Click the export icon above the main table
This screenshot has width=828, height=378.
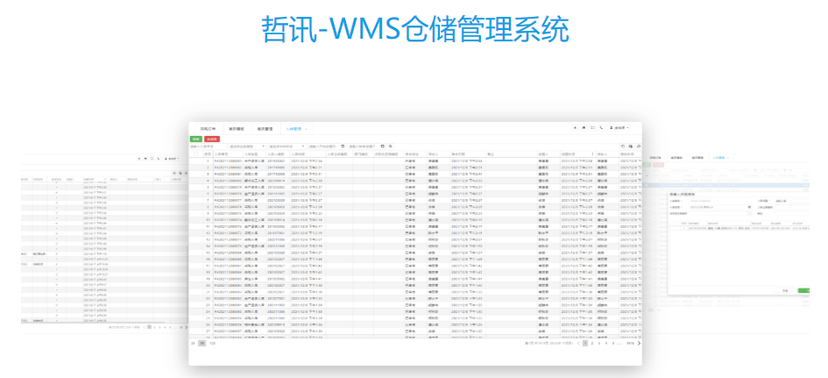click(x=631, y=146)
